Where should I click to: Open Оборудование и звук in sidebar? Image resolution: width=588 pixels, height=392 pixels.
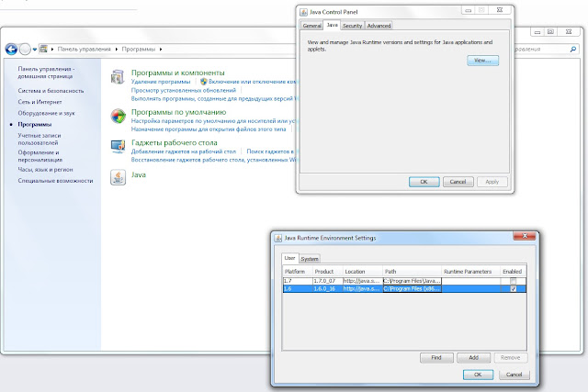click(46, 113)
